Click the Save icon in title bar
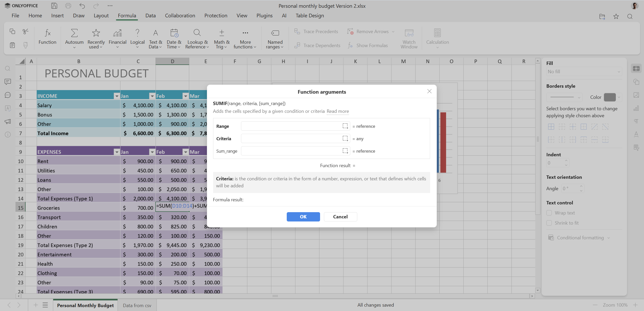 (54, 6)
